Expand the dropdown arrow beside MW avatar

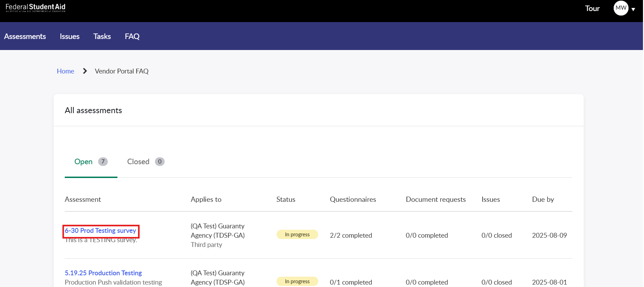click(x=633, y=9)
